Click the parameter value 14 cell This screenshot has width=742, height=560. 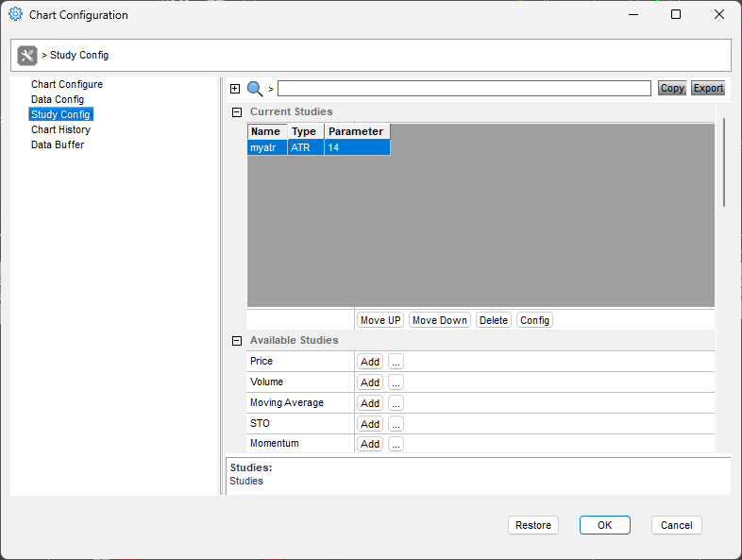[x=357, y=147]
